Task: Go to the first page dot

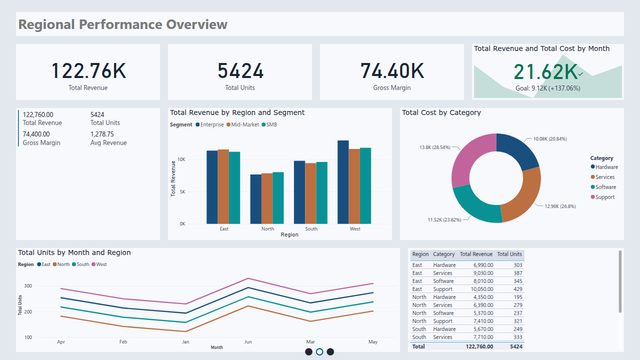Action: (309, 352)
